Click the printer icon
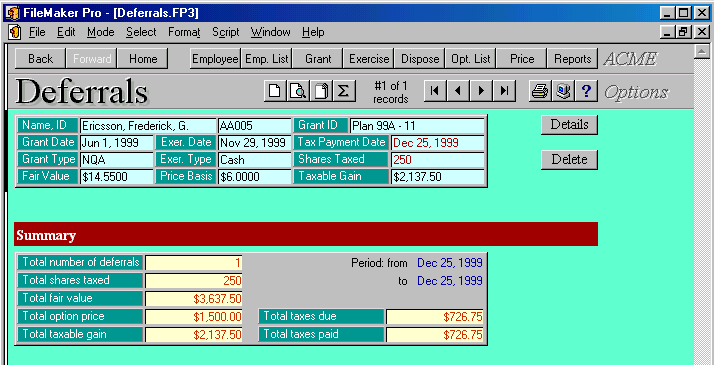Image resolution: width=714 pixels, height=365 pixels. (x=541, y=91)
